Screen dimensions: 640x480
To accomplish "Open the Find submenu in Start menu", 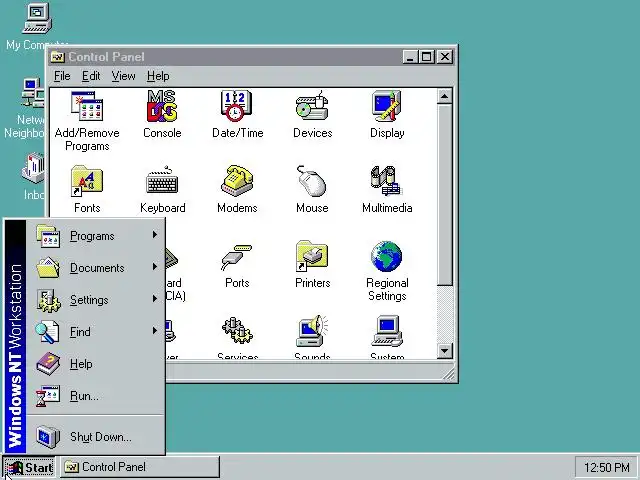I will [96, 331].
